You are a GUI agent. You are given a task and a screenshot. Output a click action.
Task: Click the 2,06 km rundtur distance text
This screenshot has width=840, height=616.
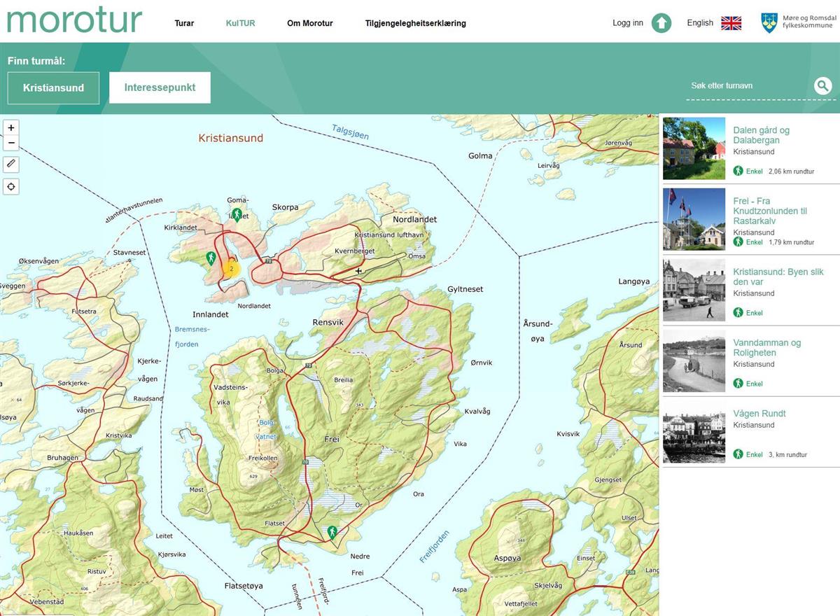791,171
